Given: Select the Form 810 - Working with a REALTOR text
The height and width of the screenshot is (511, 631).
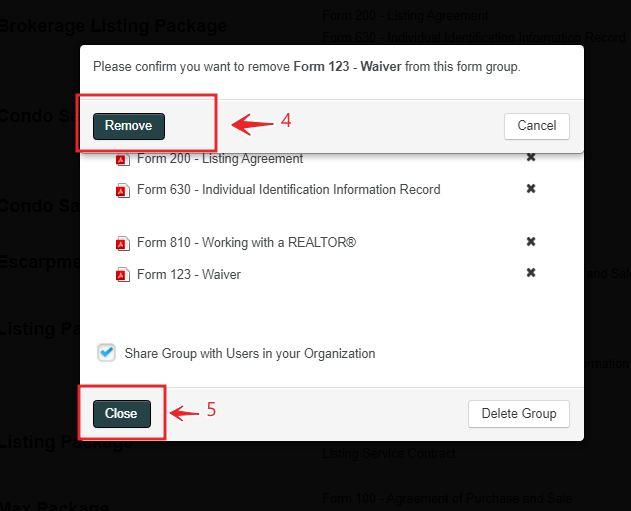Looking at the screenshot, I should [x=246, y=243].
